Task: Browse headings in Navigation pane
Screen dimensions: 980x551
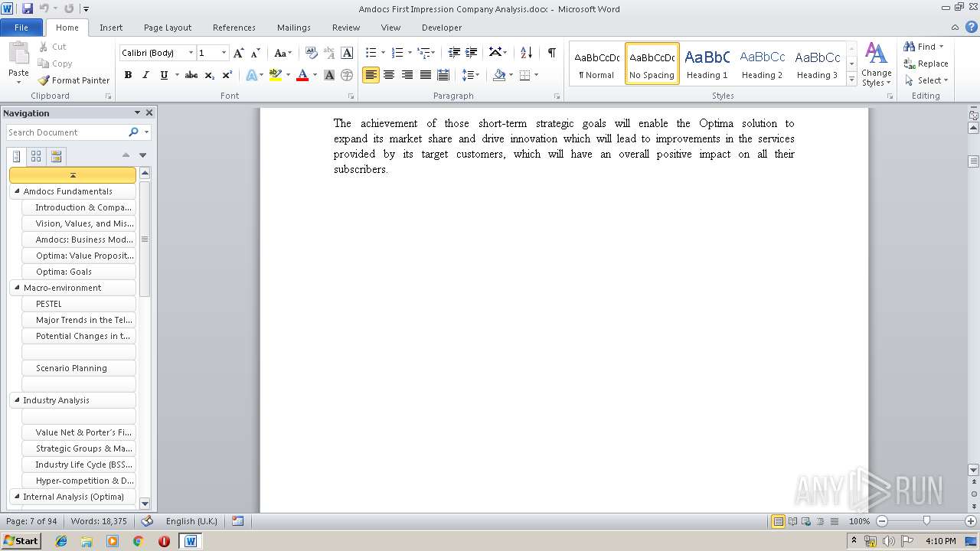Action: point(17,156)
